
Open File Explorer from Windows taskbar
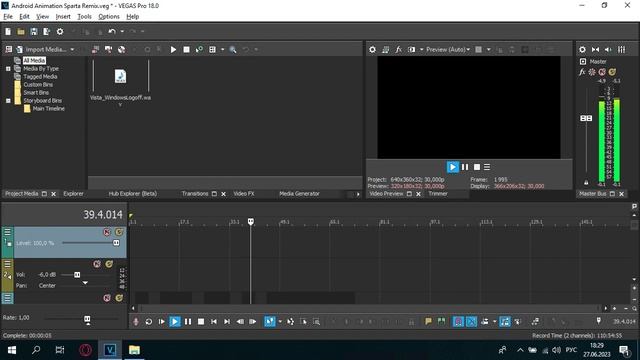[x=134, y=350]
